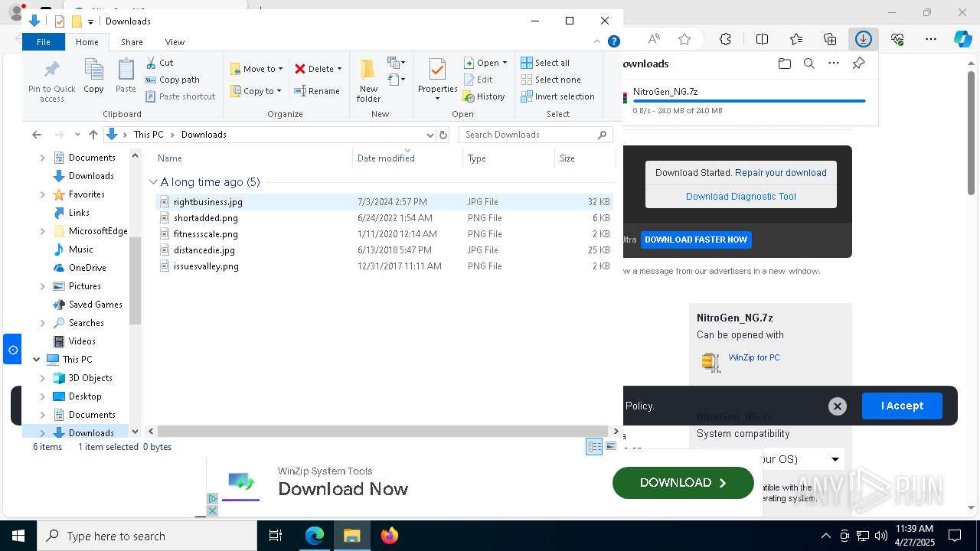Dismiss the cookie policy banner

click(838, 406)
